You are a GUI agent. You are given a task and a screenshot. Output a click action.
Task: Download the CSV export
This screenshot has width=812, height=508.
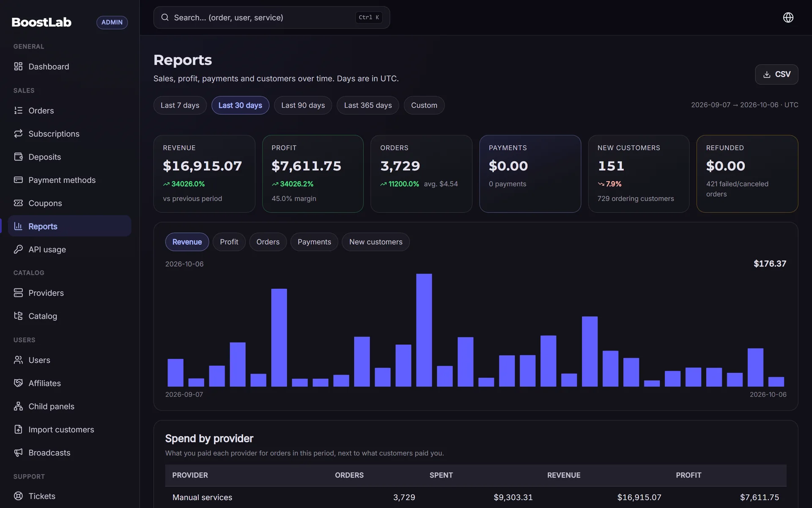coord(776,75)
